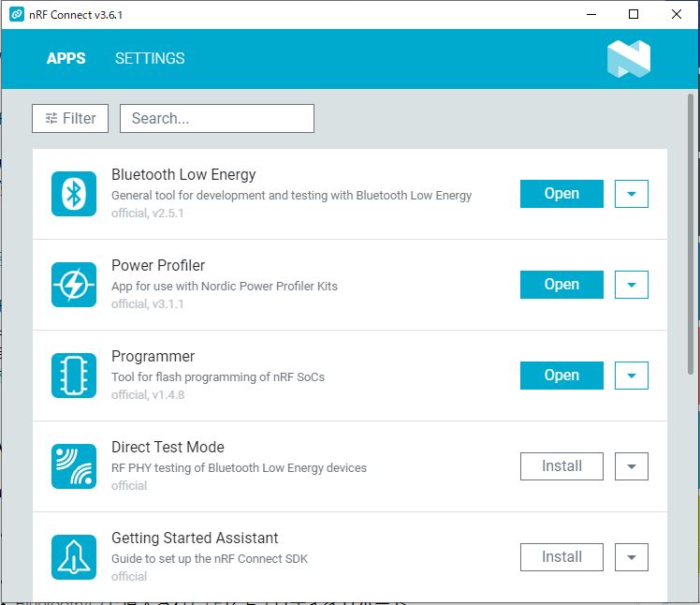The width and height of the screenshot is (700, 605).
Task: Click the Bluetooth Low Energy app icon
Action: pyautogui.click(x=74, y=194)
